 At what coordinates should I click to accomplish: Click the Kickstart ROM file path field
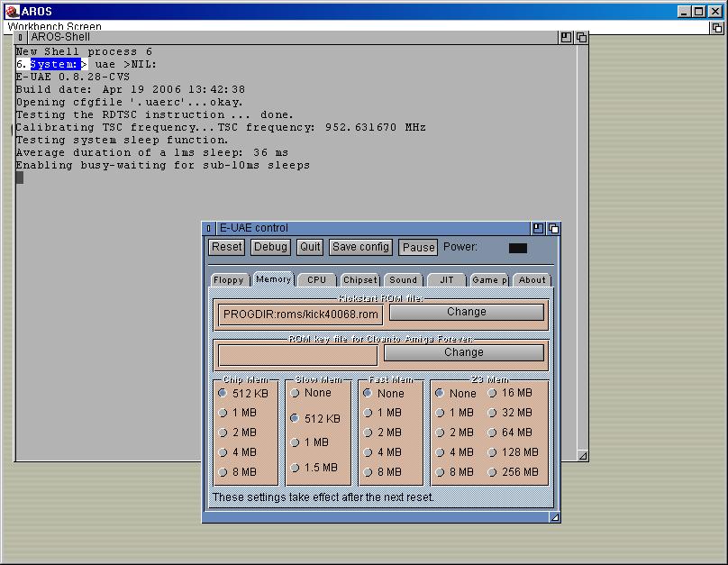[300, 314]
